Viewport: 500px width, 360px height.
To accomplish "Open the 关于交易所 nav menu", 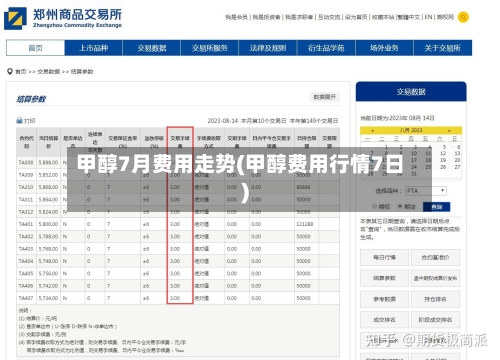I will [443, 48].
